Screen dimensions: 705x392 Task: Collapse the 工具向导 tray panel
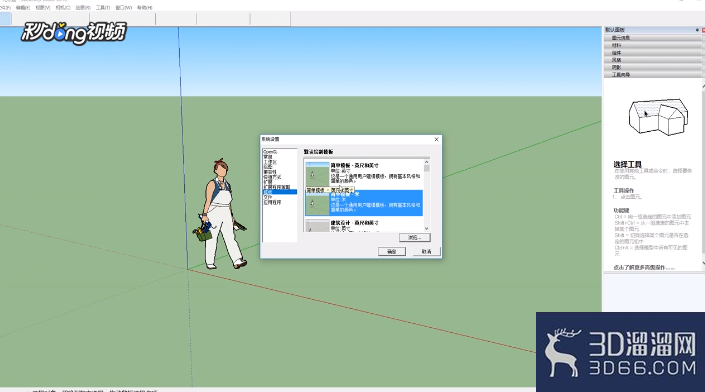click(x=652, y=75)
